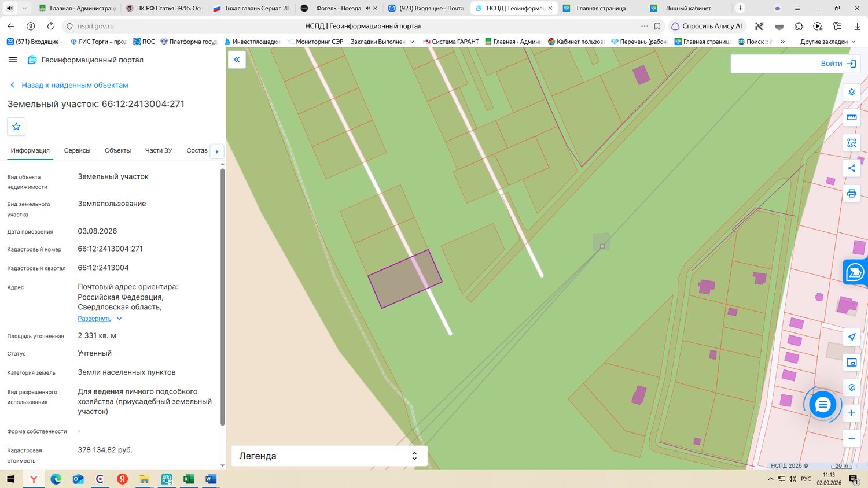The width and height of the screenshot is (868, 488).
Task: Open the overview map tool
Action: click(851, 363)
